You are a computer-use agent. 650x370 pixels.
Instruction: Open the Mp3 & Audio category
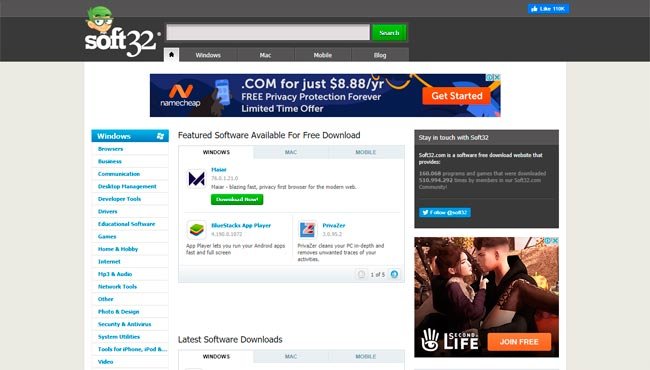pyautogui.click(x=115, y=274)
